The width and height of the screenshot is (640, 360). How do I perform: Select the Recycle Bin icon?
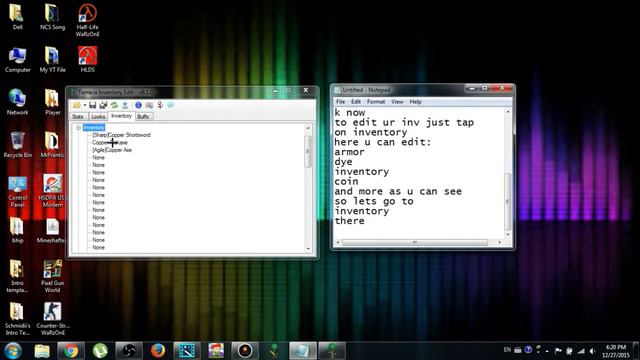coord(18,145)
